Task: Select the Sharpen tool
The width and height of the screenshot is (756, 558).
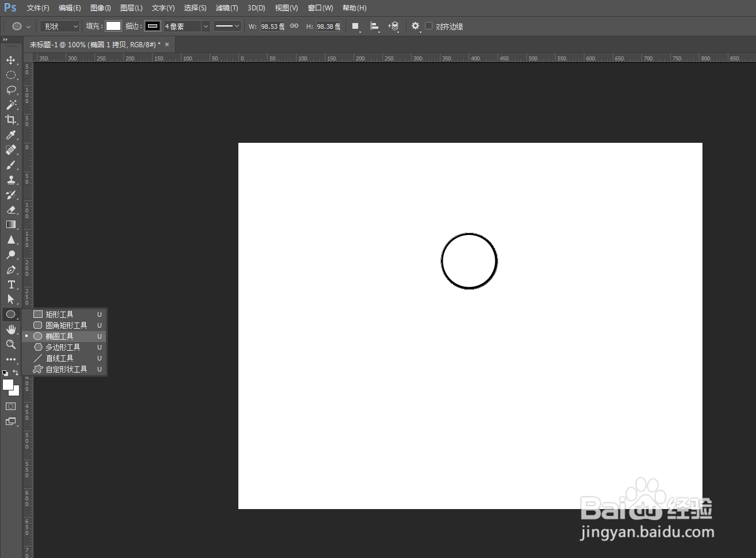Action: pyautogui.click(x=10, y=240)
